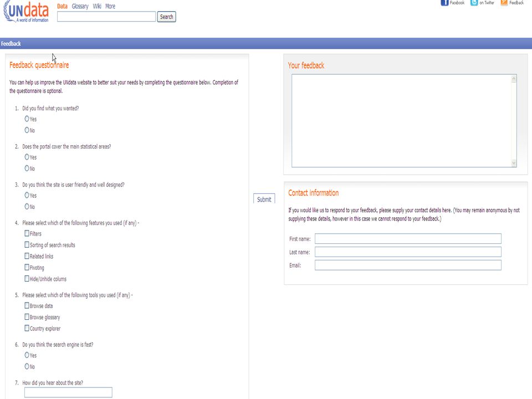Check Hide/Unhide colums checkbox
Image resolution: width=532 pixels, height=399 pixels.
27,279
